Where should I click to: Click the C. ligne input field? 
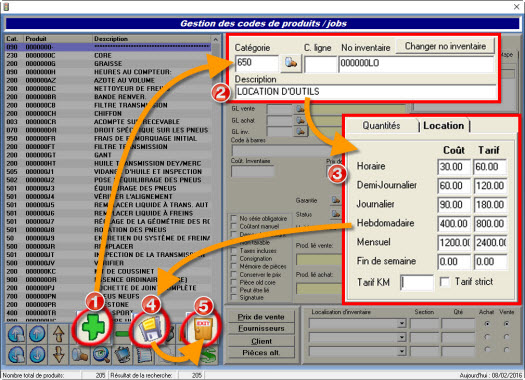[320, 64]
